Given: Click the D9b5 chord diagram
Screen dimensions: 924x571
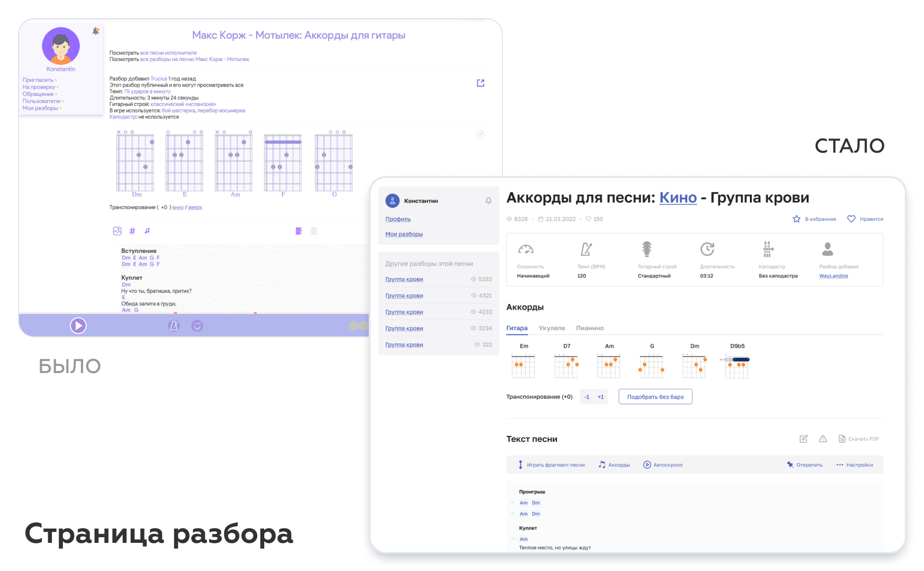Looking at the screenshot, I should tap(736, 365).
